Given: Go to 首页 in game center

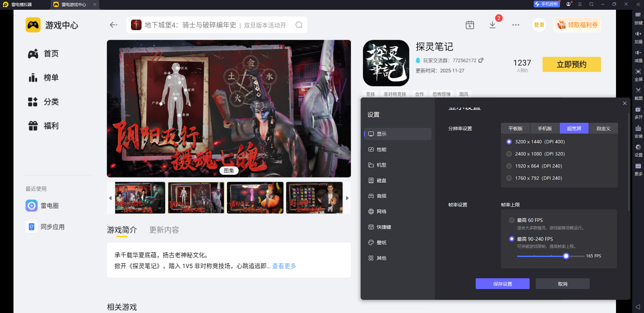Looking at the screenshot, I should (43, 54).
